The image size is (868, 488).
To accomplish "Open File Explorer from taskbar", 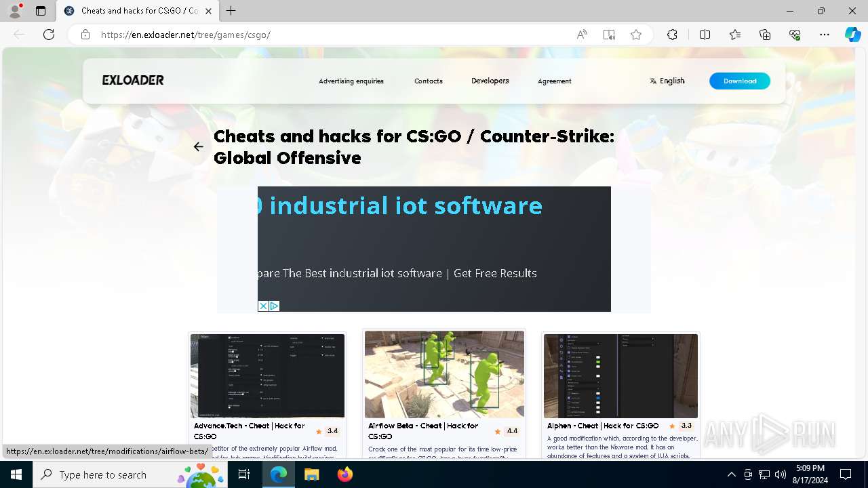I will click(312, 474).
